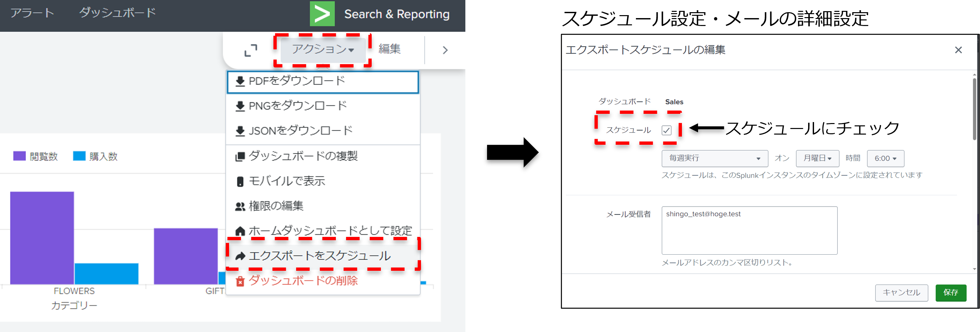Click the JSON download icon
This screenshot has height=332, width=980.
click(x=240, y=131)
